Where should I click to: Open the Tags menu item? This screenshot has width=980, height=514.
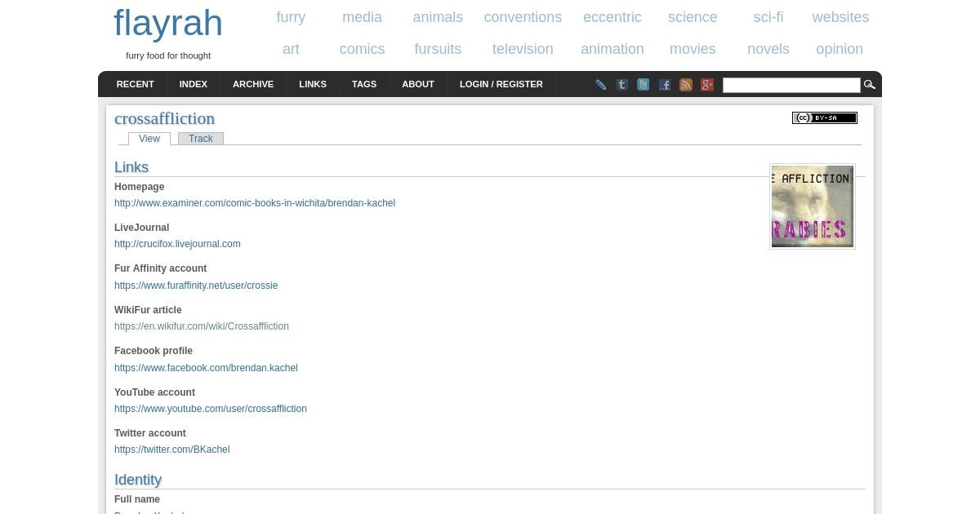point(364,84)
